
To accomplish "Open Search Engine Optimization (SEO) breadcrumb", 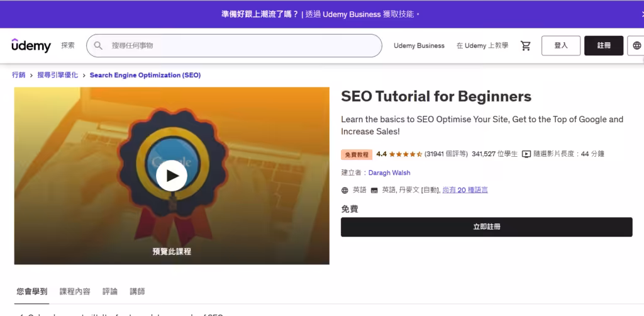I will point(145,75).
